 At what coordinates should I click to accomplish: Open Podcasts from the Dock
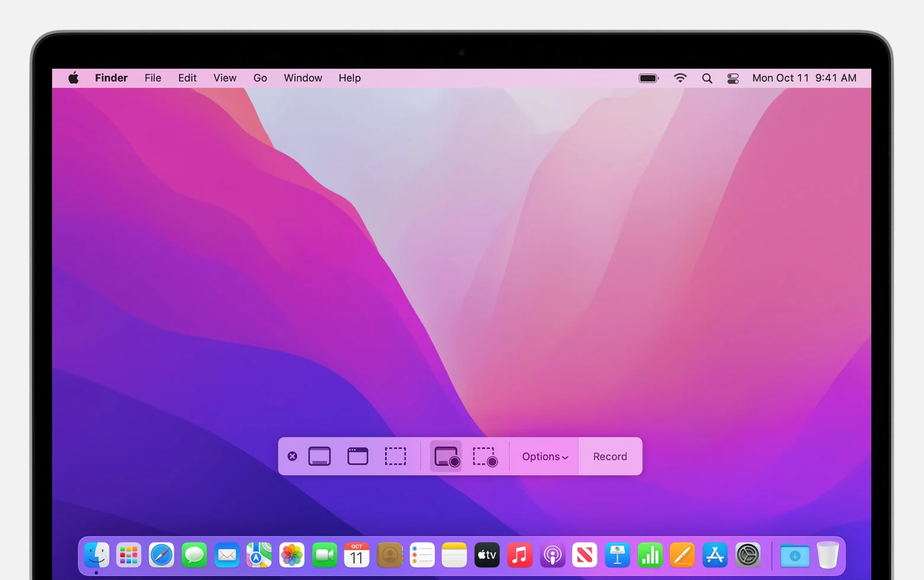point(552,555)
